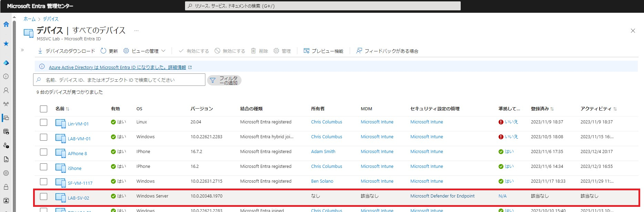
Task: Open the ビューの管理 dropdown
Action: [144, 51]
